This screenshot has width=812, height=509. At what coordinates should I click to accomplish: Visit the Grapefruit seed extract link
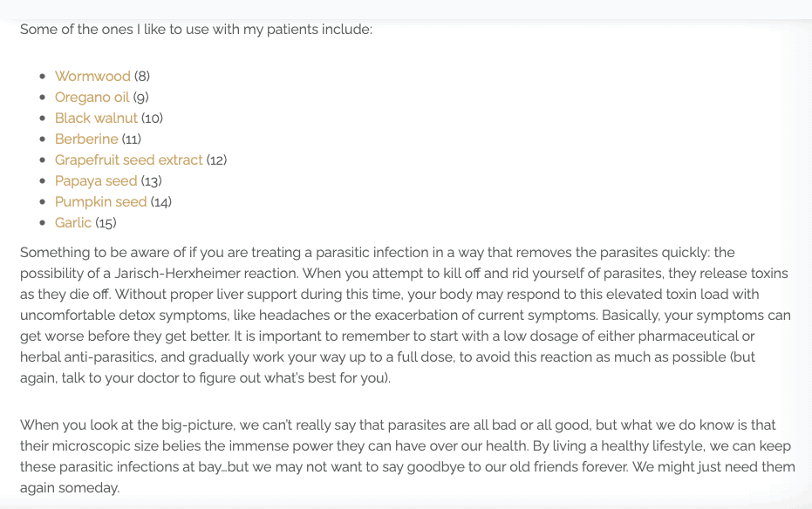[x=128, y=160]
